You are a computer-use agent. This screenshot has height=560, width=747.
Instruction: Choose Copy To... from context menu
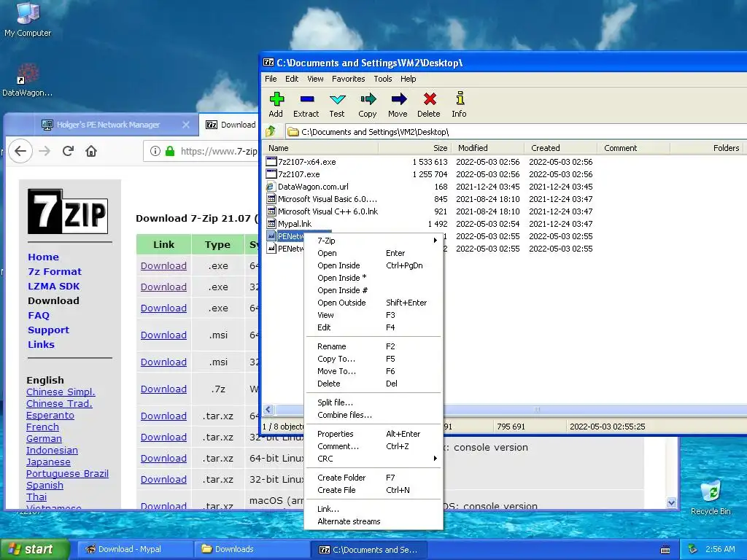click(x=374, y=359)
